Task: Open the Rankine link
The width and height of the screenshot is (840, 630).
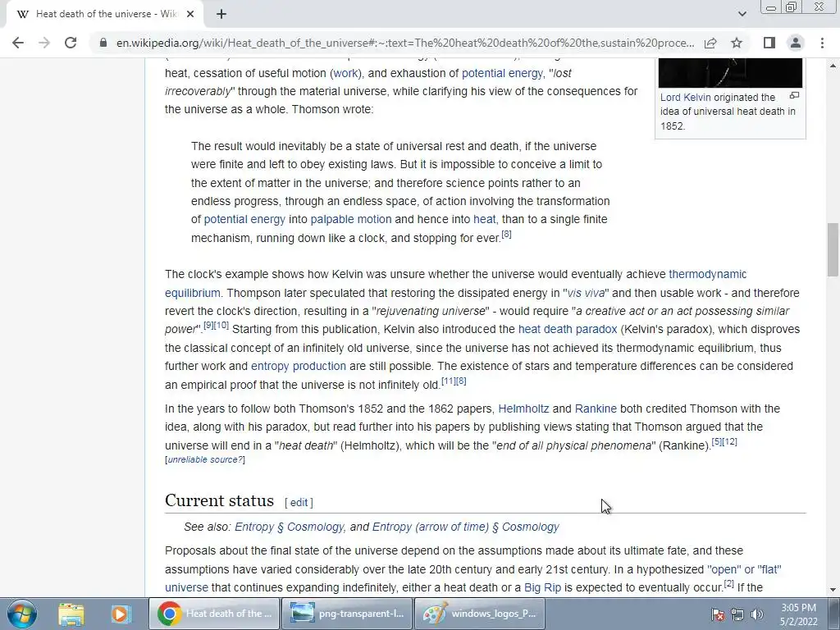Action: coord(596,409)
